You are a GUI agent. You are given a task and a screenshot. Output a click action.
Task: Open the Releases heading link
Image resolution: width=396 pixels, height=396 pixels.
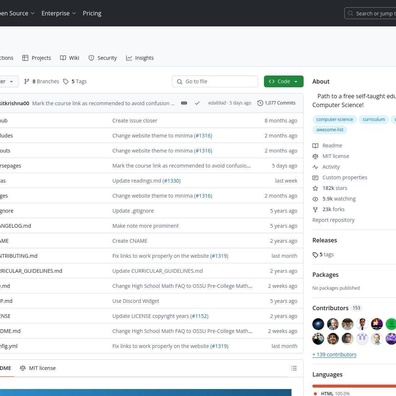coord(325,240)
